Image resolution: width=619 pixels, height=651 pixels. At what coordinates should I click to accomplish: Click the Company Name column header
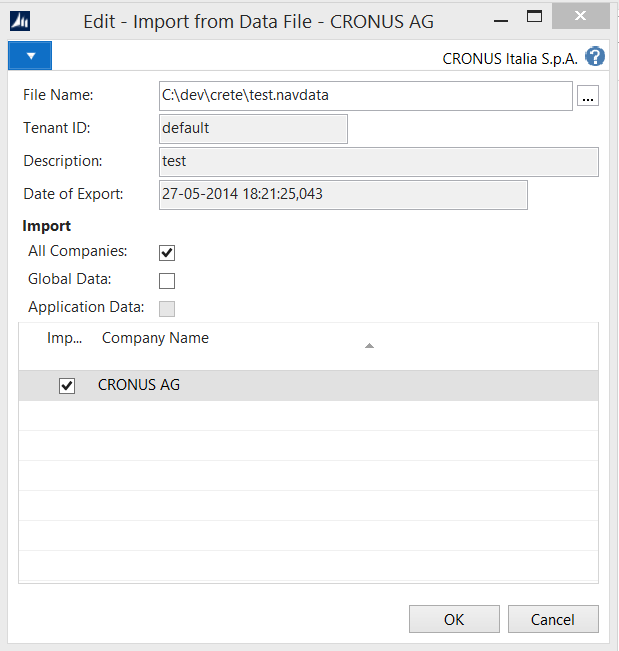pos(155,338)
